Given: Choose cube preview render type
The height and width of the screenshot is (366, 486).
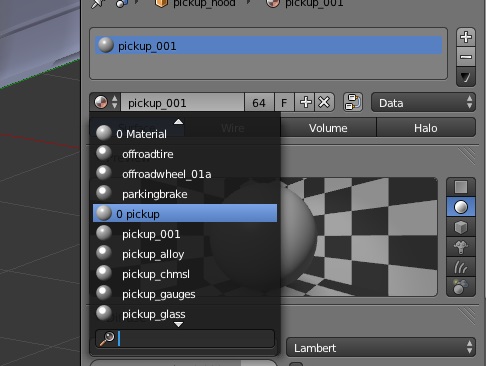Looking at the screenshot, I should pos(461,227).
